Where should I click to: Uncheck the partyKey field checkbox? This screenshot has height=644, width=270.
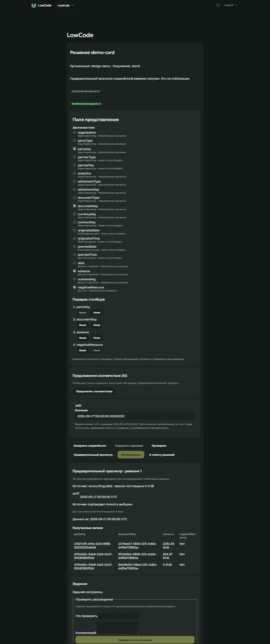[x=75, y=149]
